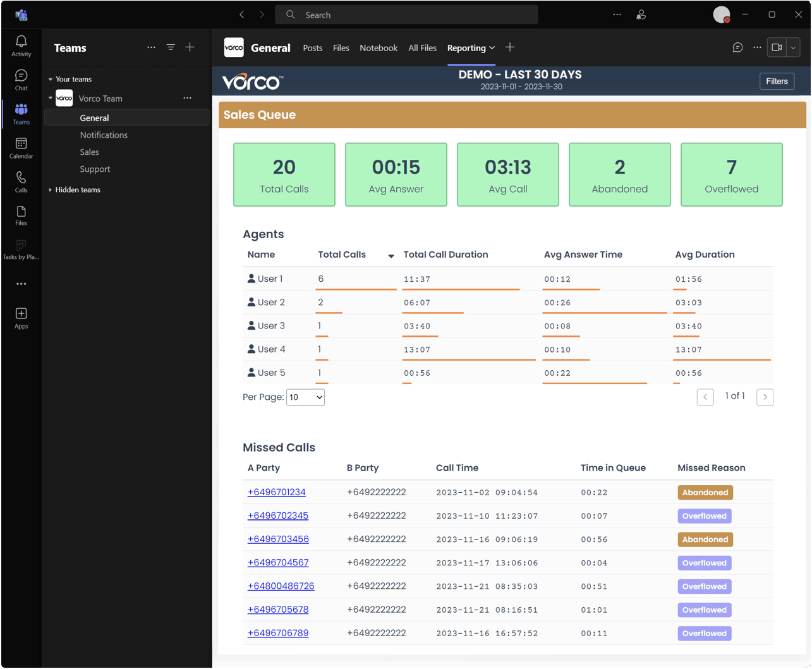Open the conversation icon in channel header
The height and width of the screenshot is (669, 812).
(x=737, y=47)
